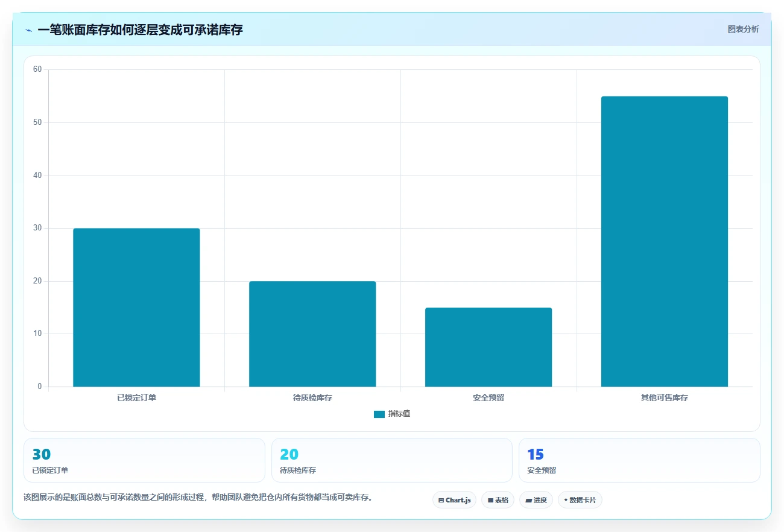Toggle the 指标值 legend color box
The image size is (784, 532).
coord(379,414)
